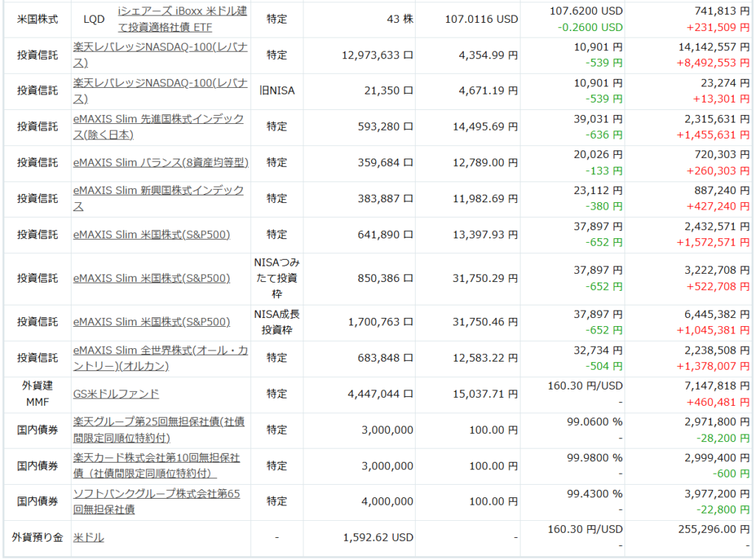This screenshot has height=560, width=756.
Task: Click 楽天カード株式会社第10回無担保社債 link
Action: pos(156,466)
